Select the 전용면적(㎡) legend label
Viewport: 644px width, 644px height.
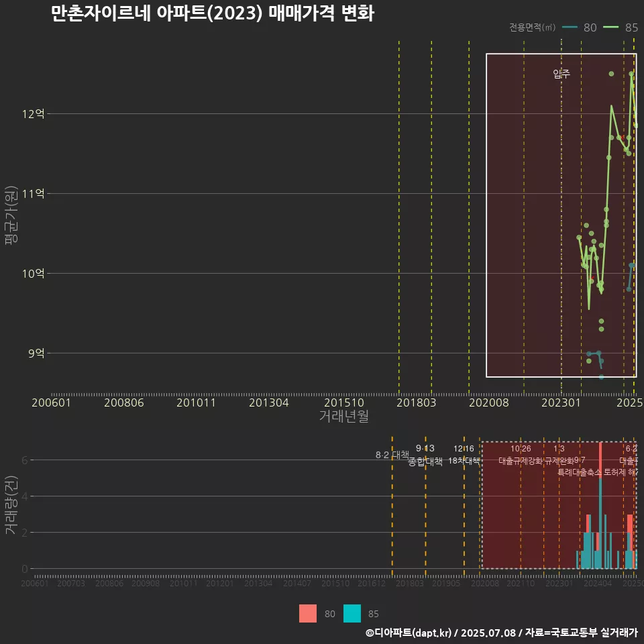pyautogui.click(x=532, y=27)
